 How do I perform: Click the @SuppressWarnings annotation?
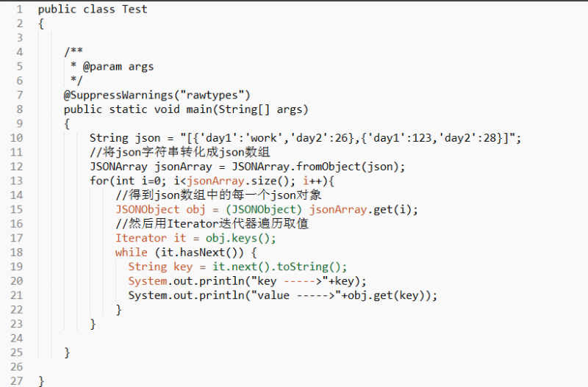tap(157, 95)
